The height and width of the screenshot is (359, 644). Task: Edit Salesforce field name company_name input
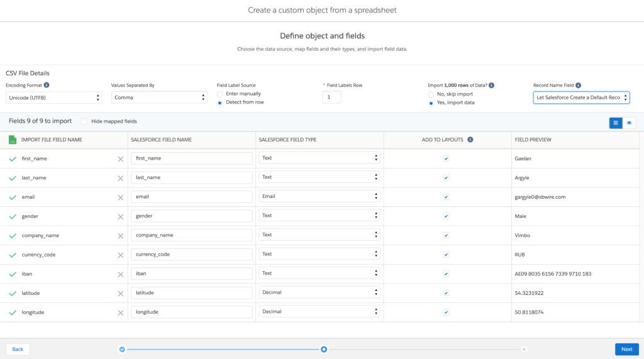pyautogui.click(x=191, y=235)
